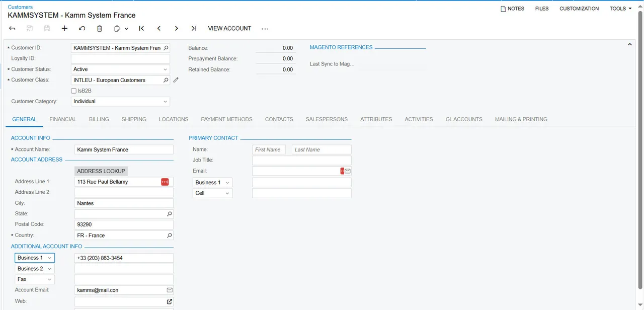Open FILES in the top bar
Viewport: 644px width, 310px height.
tap(542, 9)
